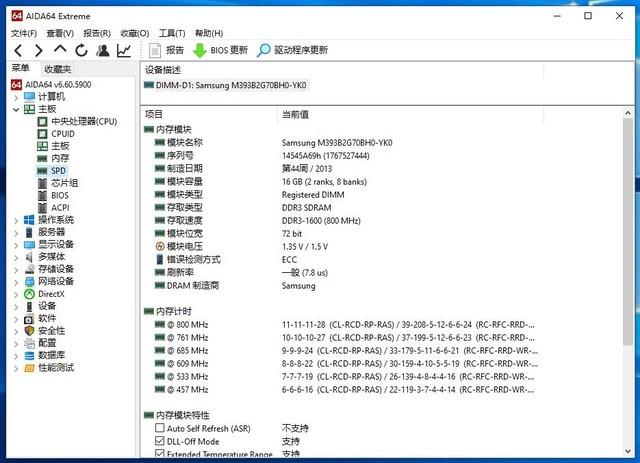Select the DirectX item in tree

pos(51,294)
